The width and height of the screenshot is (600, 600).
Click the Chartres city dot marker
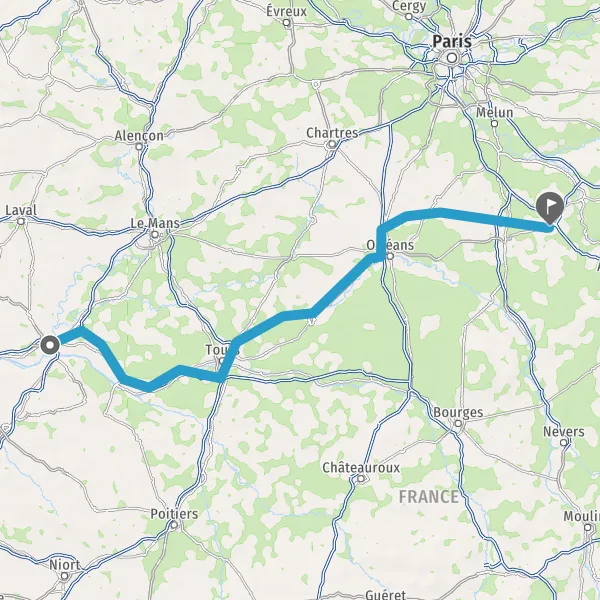tap(332, 144)
